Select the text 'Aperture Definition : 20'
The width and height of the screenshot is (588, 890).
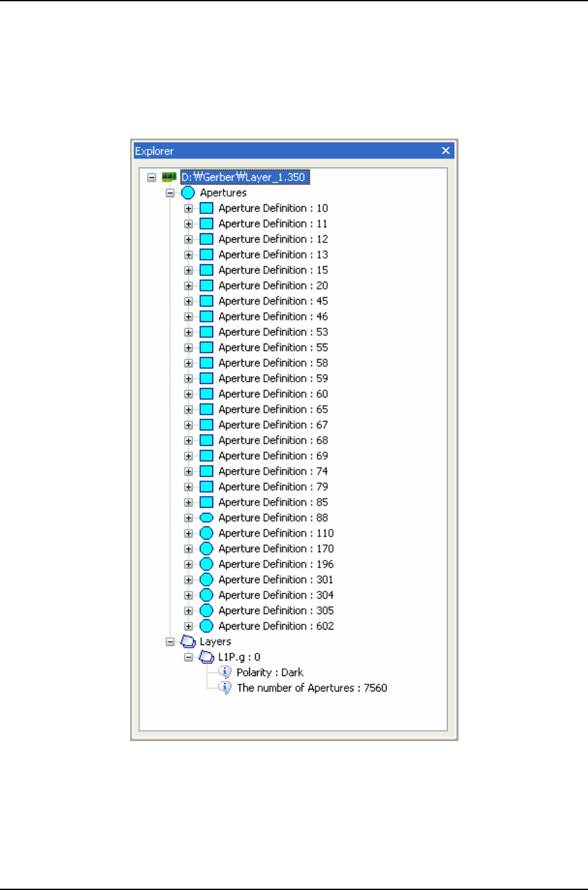tap(273, 285)
